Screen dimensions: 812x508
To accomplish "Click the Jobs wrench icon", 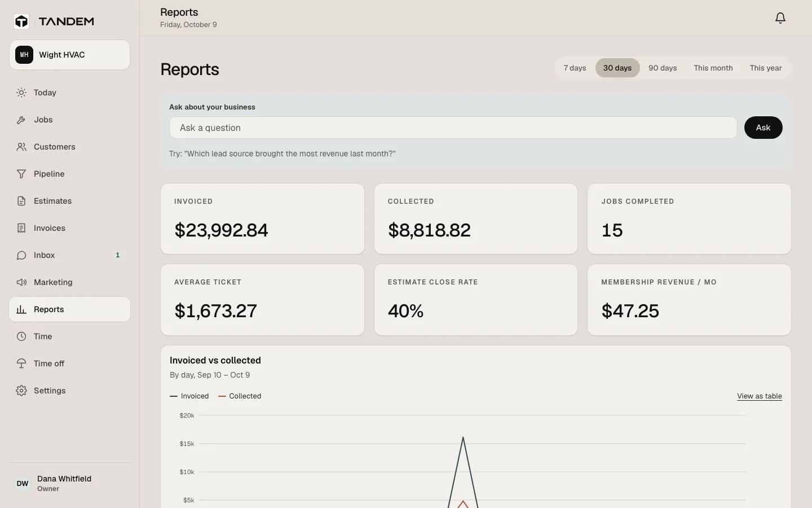I will pos(21,120).
